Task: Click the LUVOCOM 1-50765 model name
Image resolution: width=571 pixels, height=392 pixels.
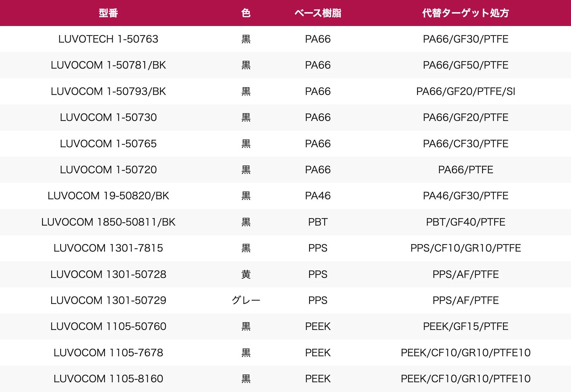Action: [108, 144]
